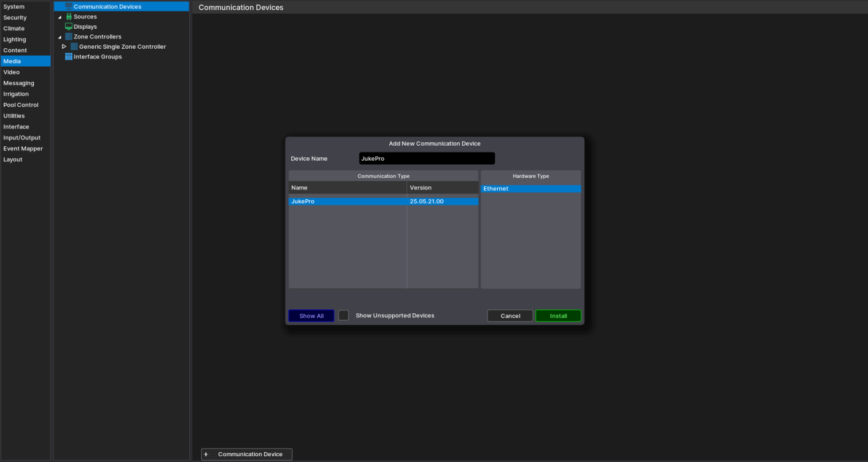
Task: Click the Interface Groups grid icon
Action: click(69, 57)
